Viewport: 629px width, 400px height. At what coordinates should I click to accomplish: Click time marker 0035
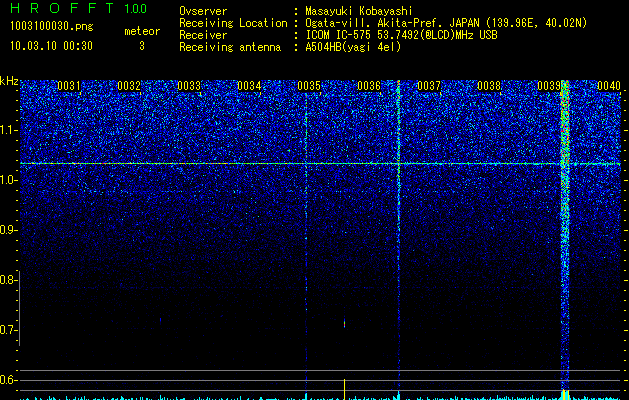309,86
